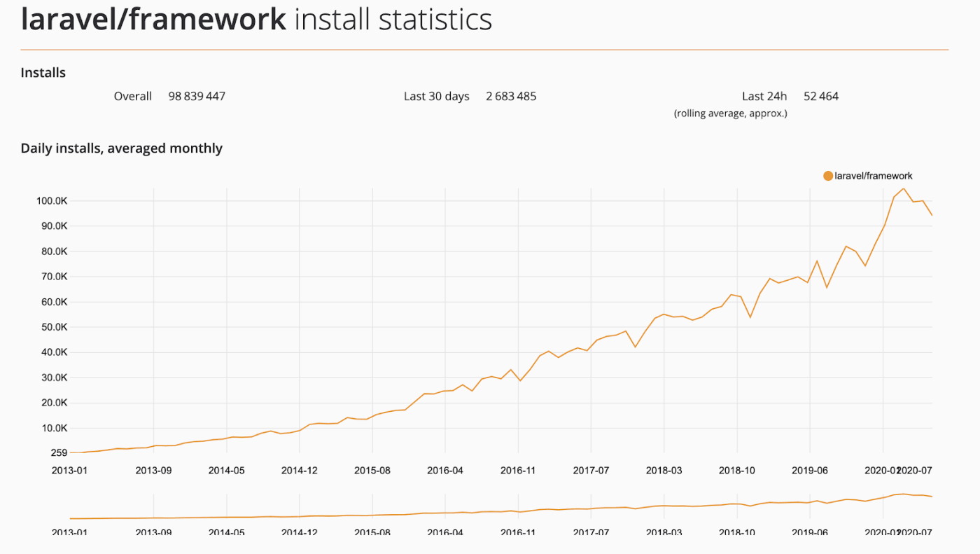Click the 259 y-axis minimum label
Image resolution: width=980 pixels, height=554 pixels.
[58, 453]
